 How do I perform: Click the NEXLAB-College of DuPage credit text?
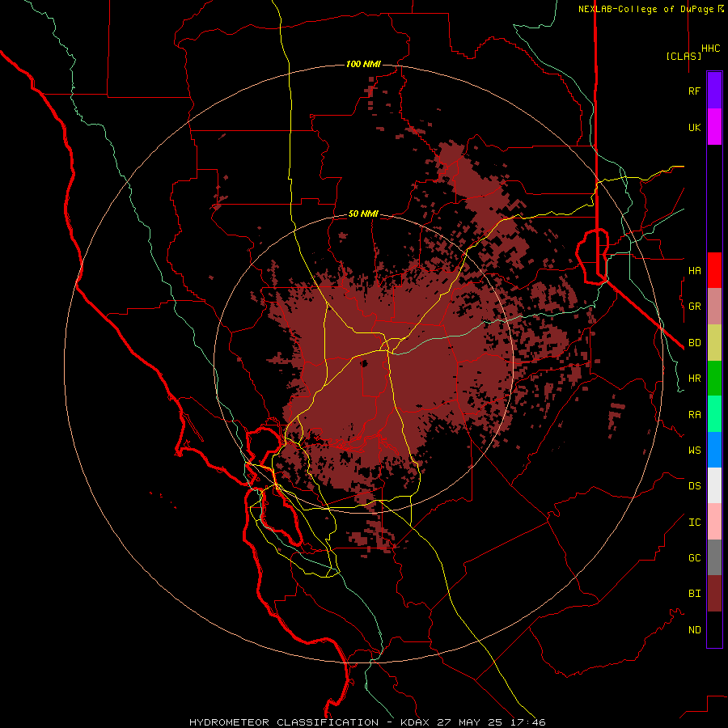click(650, 9)
